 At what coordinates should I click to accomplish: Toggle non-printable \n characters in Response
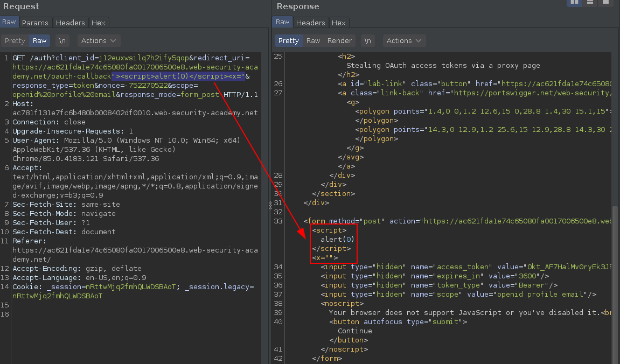[368, 41]
